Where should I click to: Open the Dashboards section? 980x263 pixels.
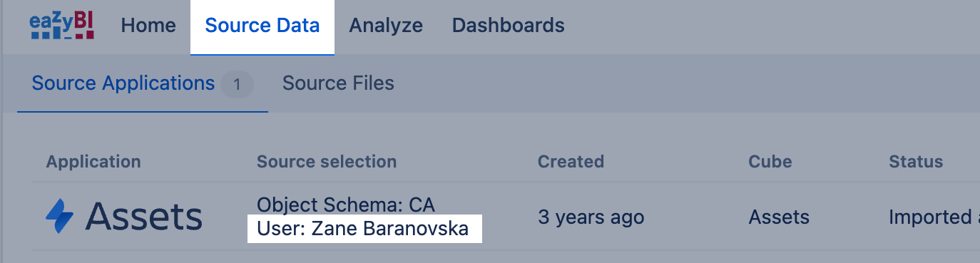point(509,26)
